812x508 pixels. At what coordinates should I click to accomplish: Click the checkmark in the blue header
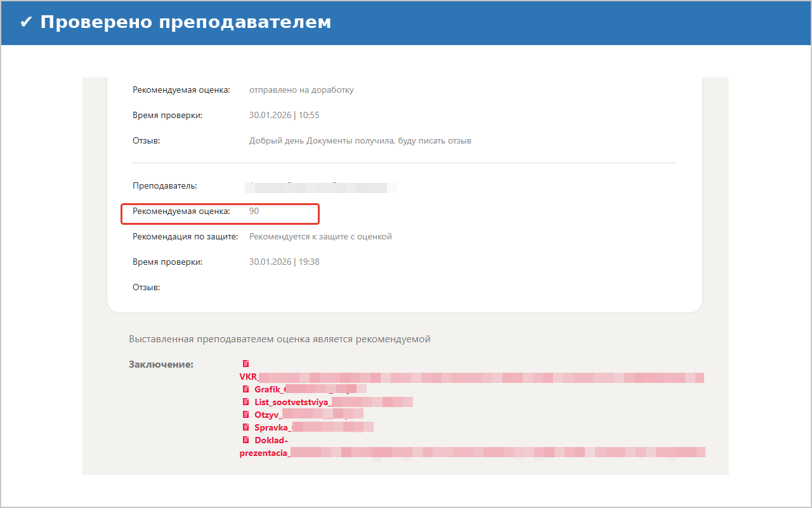point(26,22)
